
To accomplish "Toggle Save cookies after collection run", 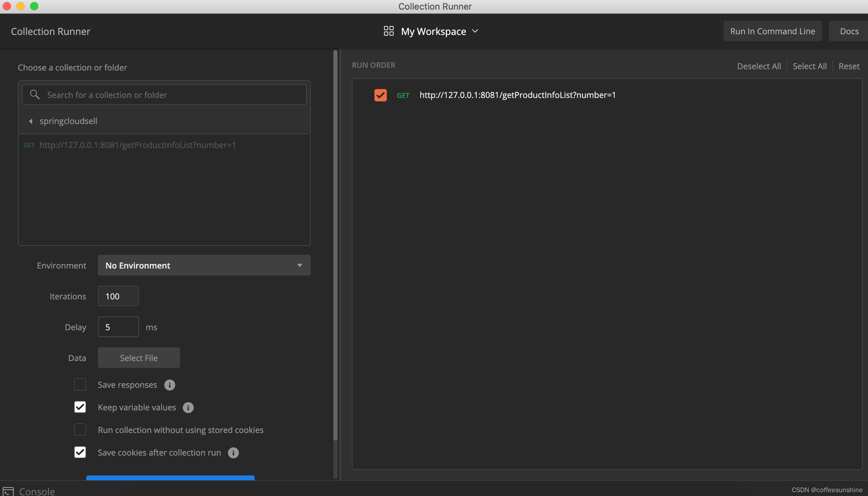I will click(x=80, y=452).
